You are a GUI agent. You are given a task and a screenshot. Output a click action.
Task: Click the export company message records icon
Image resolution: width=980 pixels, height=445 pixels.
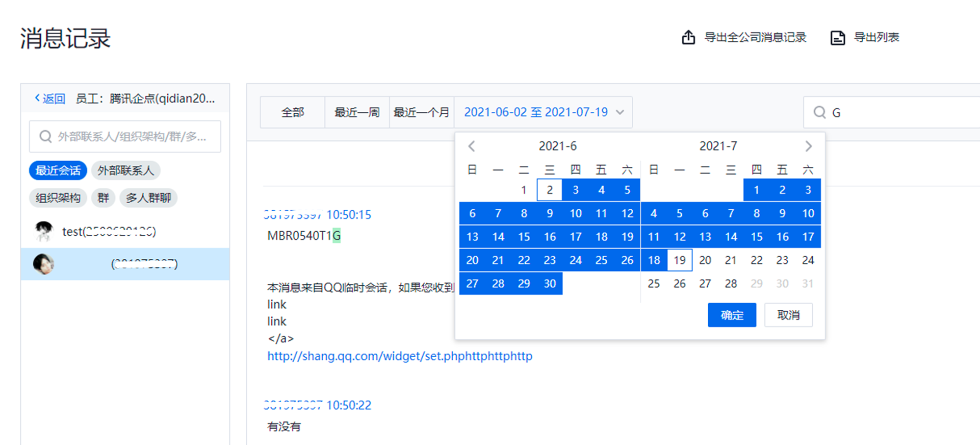click(x=688, y=37)
